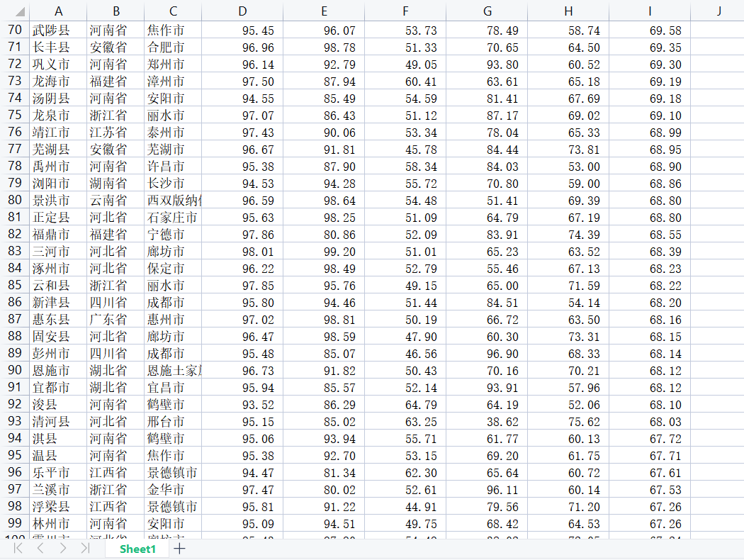Select column C header

[173, 11]
